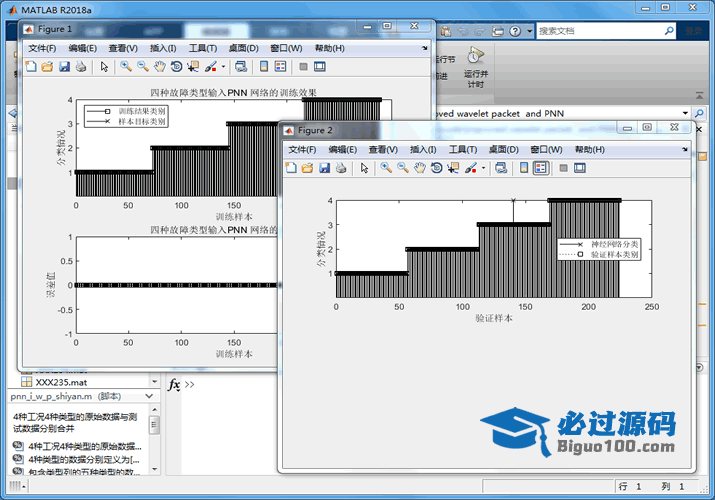
Task: Click Print icon in Figure 1 toolbar
Action: (81, 67)
